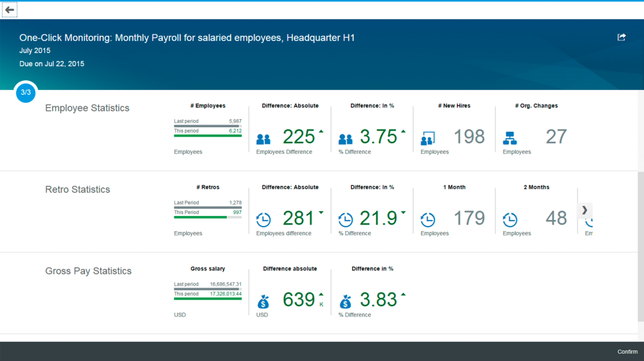This screenshot has height=361, width=644.
Task: Click the vertical scrollbar on the right
Action: pos(641,246)
